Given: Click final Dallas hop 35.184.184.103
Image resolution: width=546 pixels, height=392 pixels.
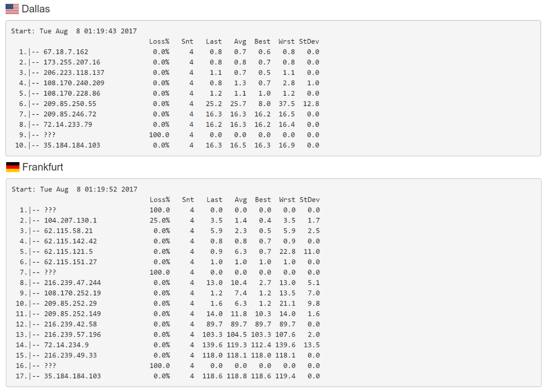Looking at the screenshot, I should pyautogui.click(x=72, y=146).
